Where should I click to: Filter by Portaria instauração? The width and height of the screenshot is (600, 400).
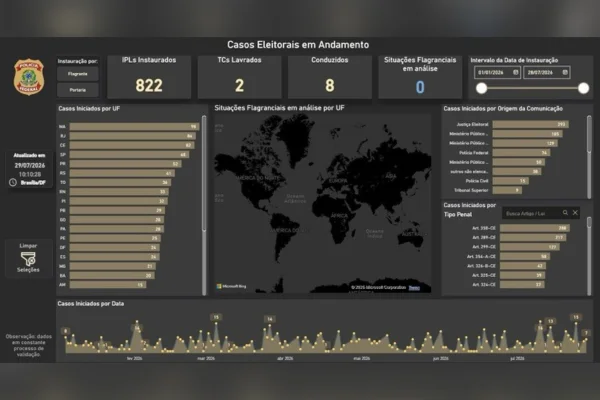pyautogui.click(x=78, y=90)
